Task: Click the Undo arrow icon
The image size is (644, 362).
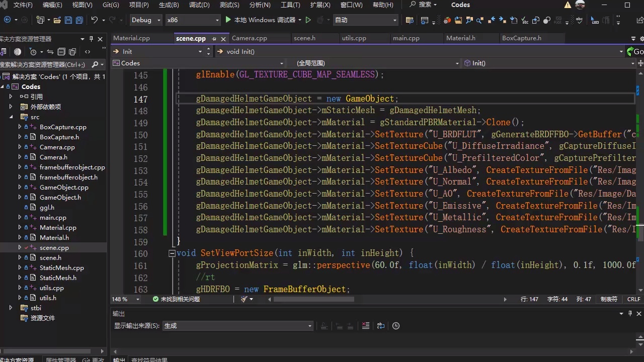Action: pyautogui.click(x=94, y=20)
